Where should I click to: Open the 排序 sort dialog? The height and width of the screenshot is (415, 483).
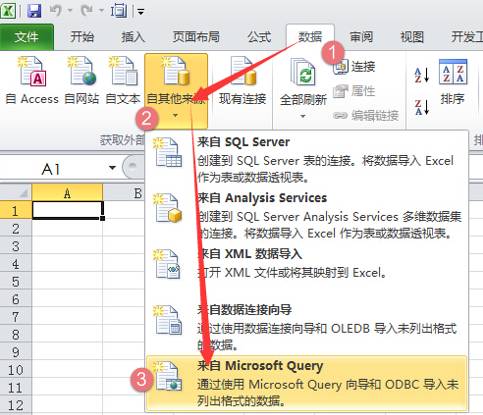click(453, 83)
